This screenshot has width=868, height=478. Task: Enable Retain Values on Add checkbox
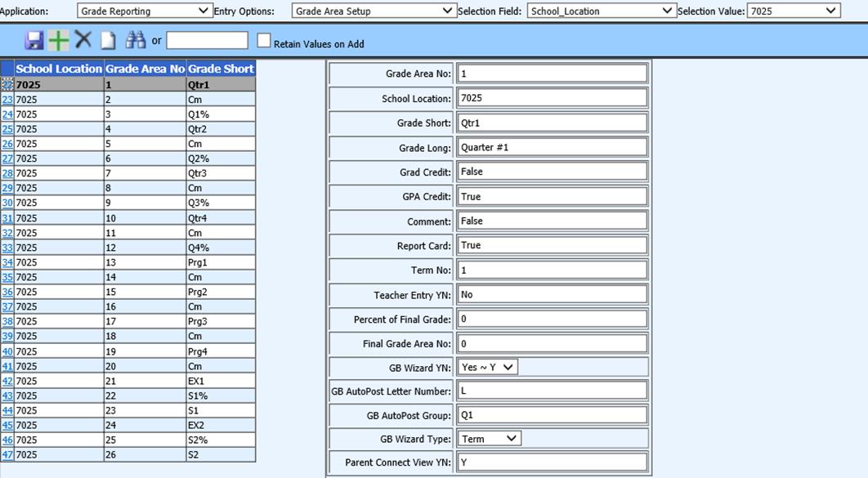coord(264,41)
